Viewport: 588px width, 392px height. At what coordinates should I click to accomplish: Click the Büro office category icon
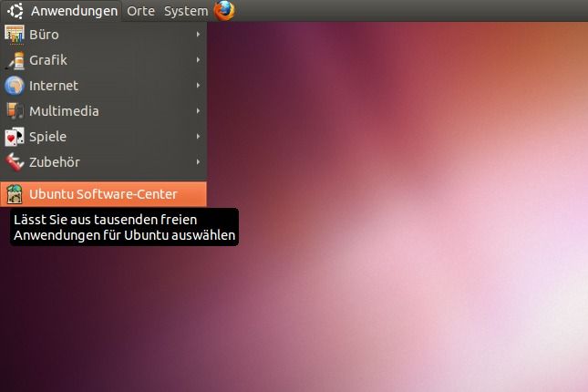(x=14, y=35)
